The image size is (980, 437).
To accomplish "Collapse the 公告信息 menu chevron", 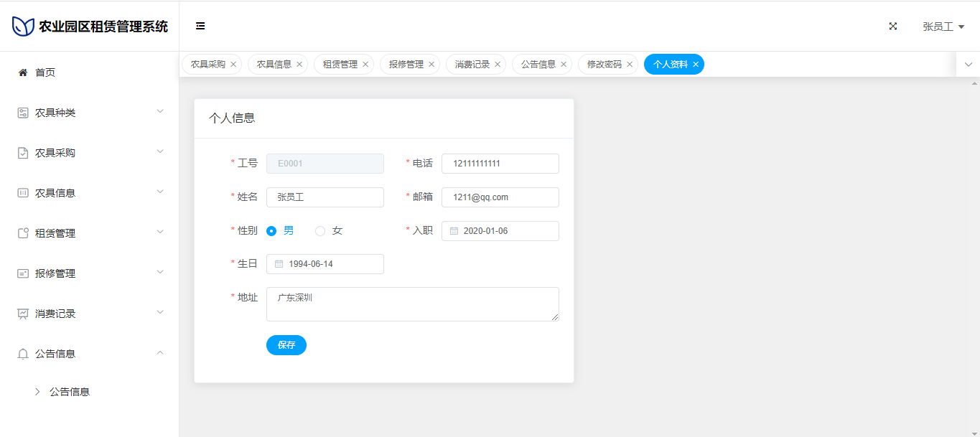I will click(160, 352).
